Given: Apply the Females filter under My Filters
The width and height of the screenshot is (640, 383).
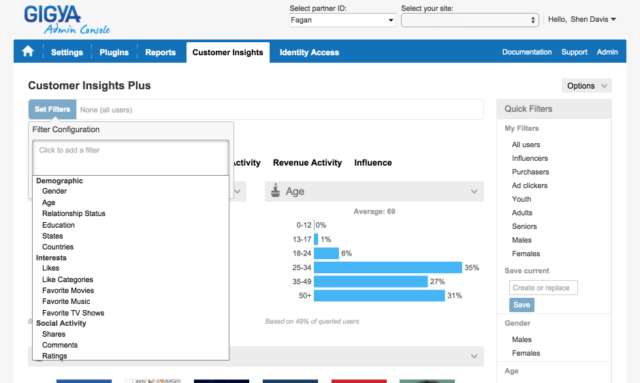Looking at the screenshot, I should tap(526, 254).
